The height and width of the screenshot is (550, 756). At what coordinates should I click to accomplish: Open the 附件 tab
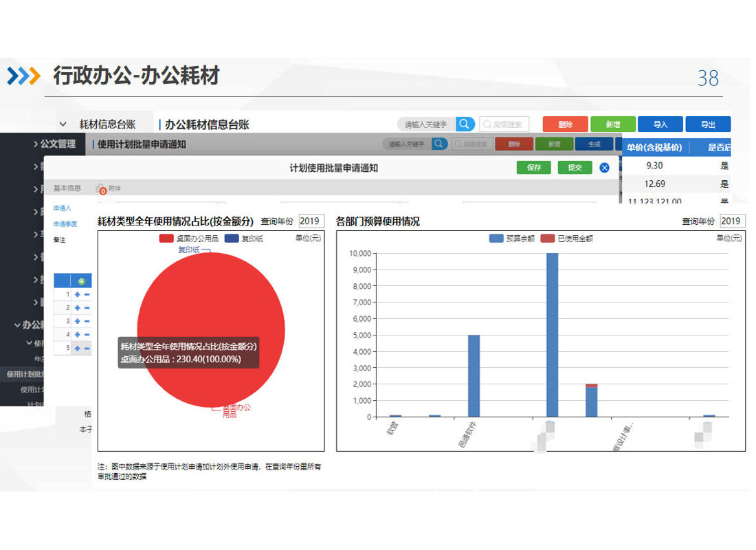click(x=115, y=188)
